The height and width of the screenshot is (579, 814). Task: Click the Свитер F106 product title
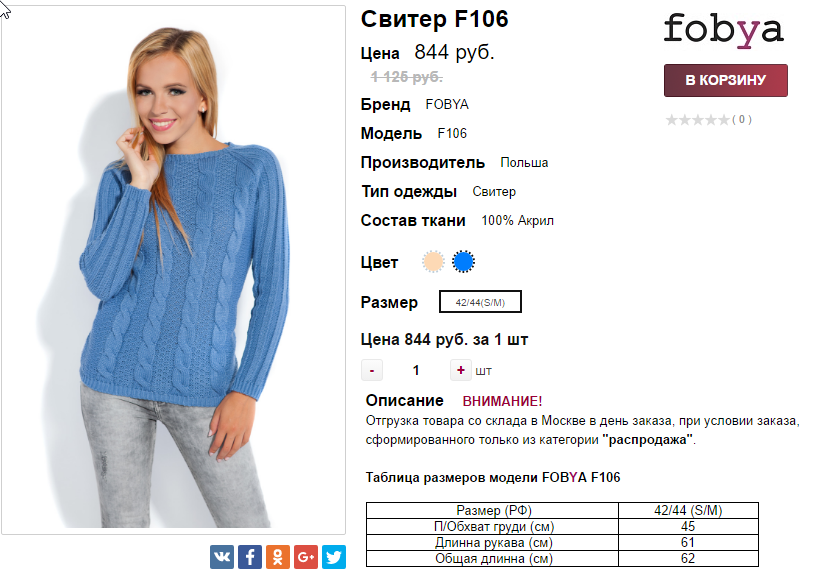(x=435, y=19)
